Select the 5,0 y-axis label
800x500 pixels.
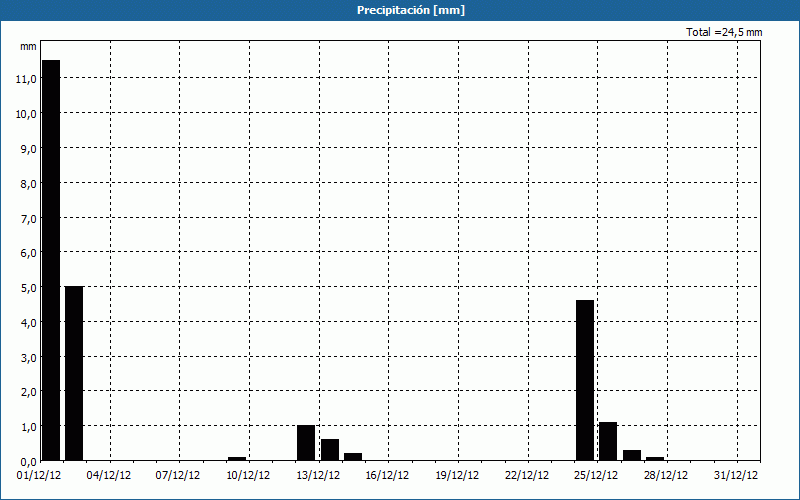pos(28,288)
